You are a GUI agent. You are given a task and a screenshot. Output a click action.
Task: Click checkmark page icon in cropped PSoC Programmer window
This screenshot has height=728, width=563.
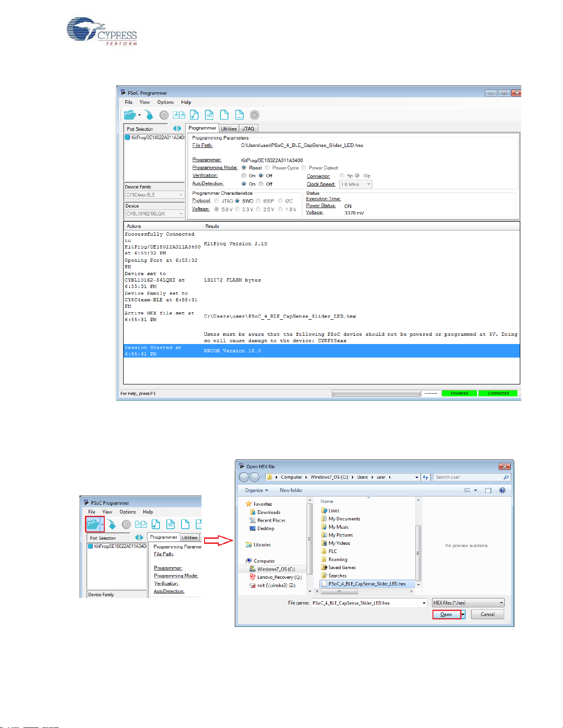156,524
